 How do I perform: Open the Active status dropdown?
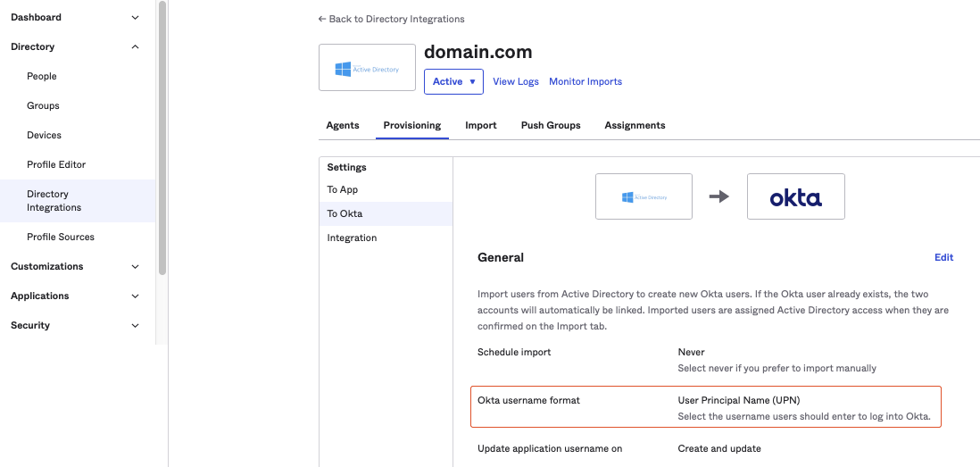453,81
